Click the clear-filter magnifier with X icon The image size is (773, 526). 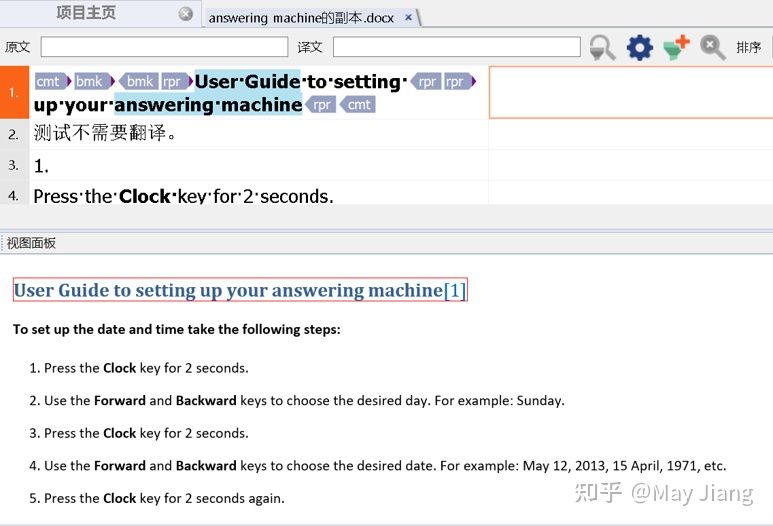click(x=712, y=47)
